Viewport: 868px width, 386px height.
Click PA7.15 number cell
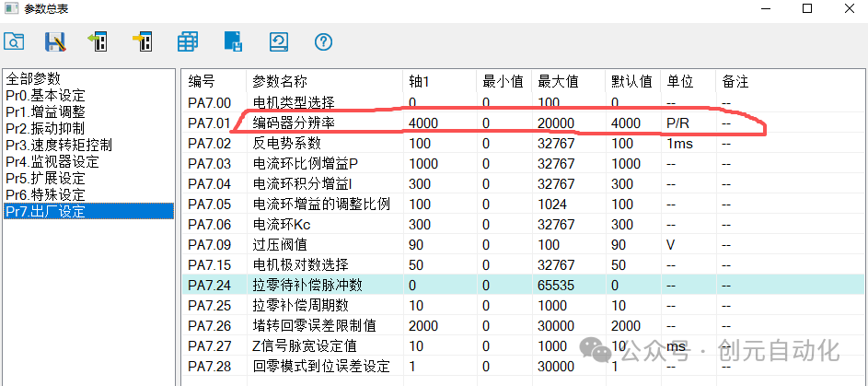(x=209, y=264)
